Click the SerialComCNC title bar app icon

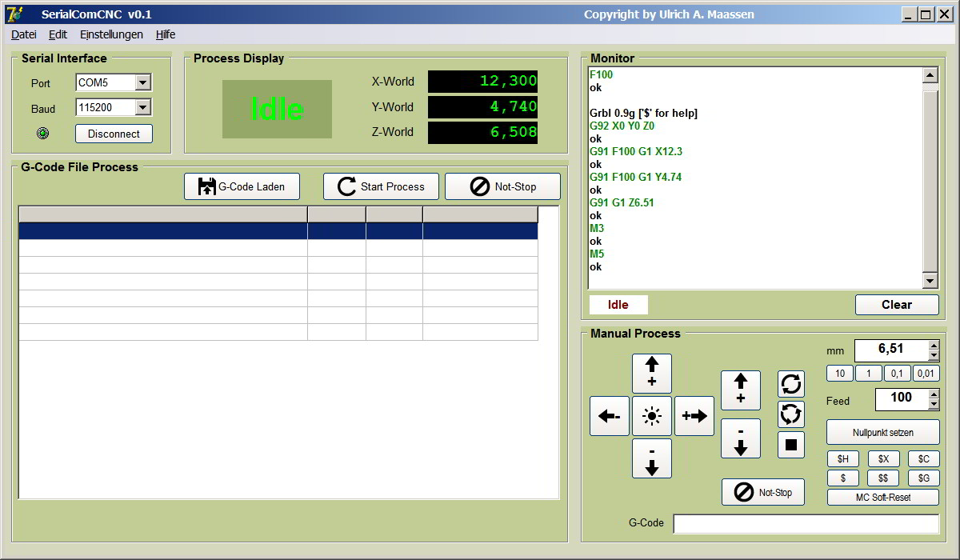coord(15,14)
